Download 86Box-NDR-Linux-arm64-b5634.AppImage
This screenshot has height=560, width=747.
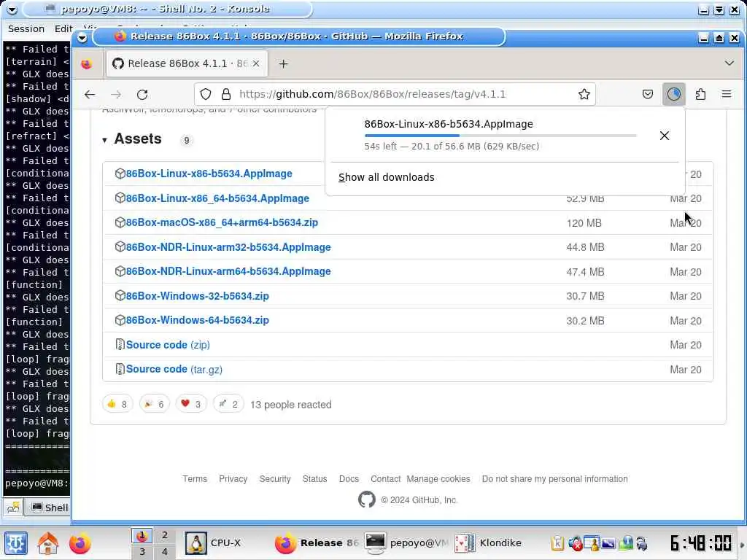coord(228,271)
